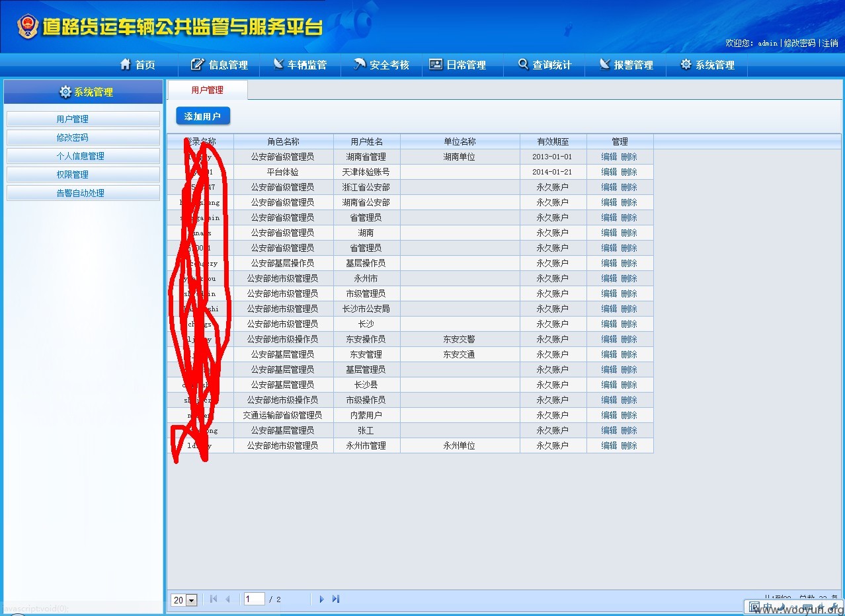Open the 信息管理 menu

tap(220, 65)
